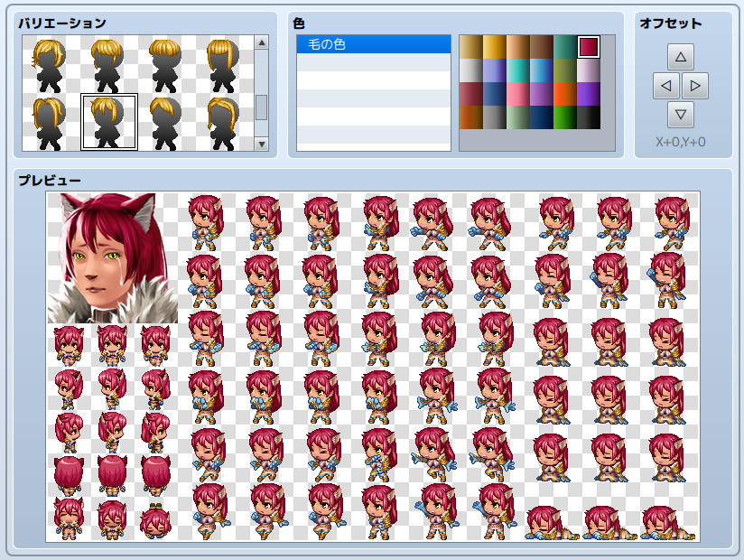Pick the third hair variation in bottom row
Viewport: 744px width, 560px height.
point(166,122)
